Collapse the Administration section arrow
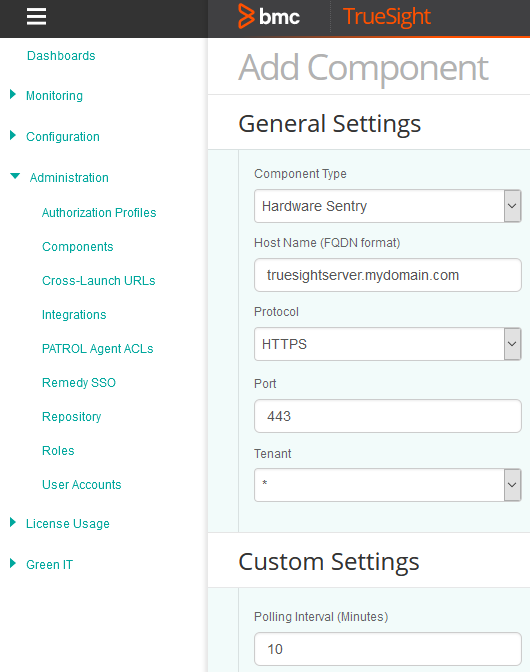 pyautogui.click(x=15, y=176)
